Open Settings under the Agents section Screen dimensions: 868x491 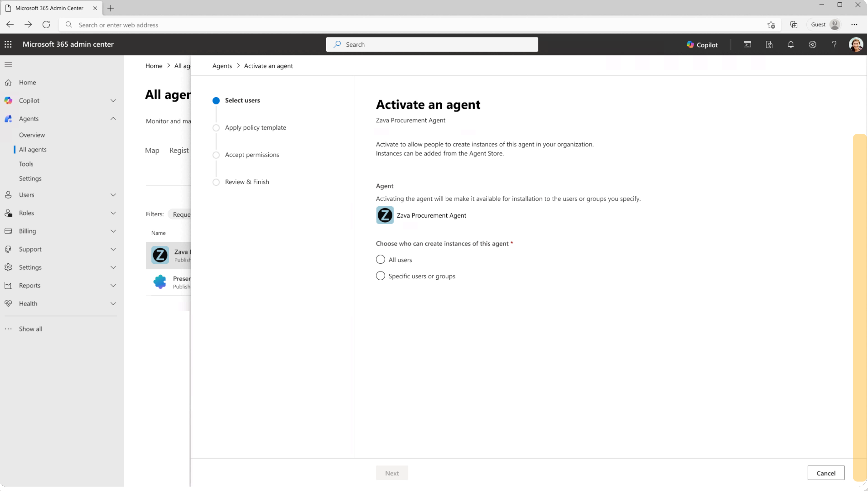tap(30, 178)
